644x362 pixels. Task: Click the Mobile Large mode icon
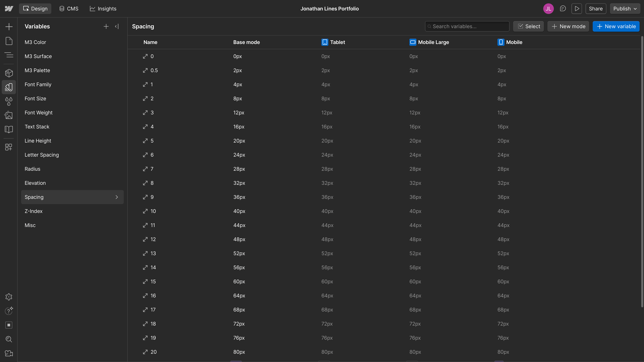413,42
